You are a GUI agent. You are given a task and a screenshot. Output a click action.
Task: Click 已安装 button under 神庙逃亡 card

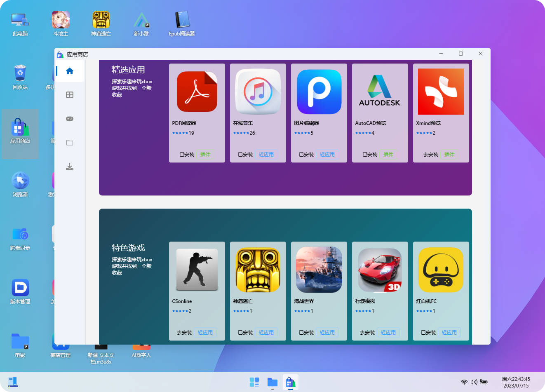[245, 333]
